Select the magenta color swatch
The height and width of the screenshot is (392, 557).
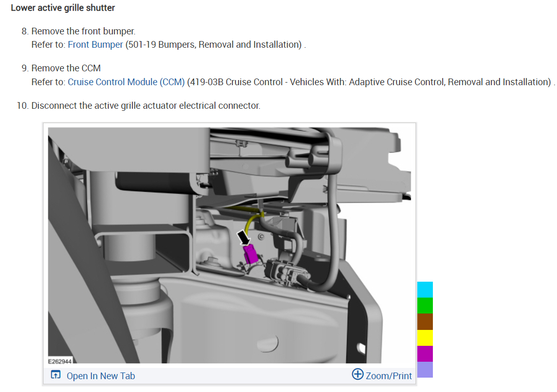pos(425,354)
